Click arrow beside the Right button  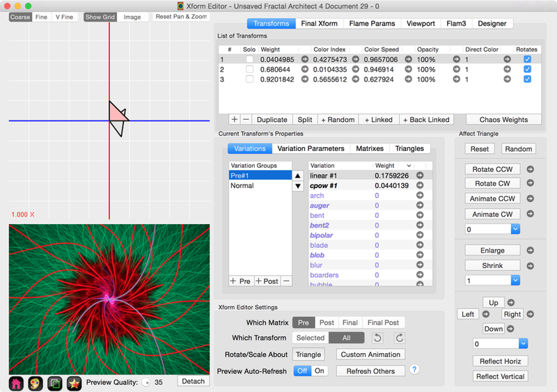pos(530,314)
